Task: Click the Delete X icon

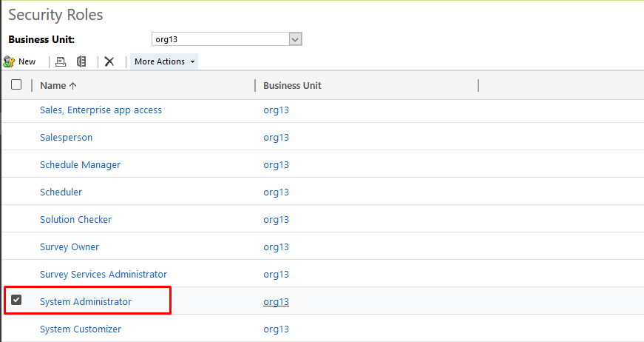Action: 109,61
